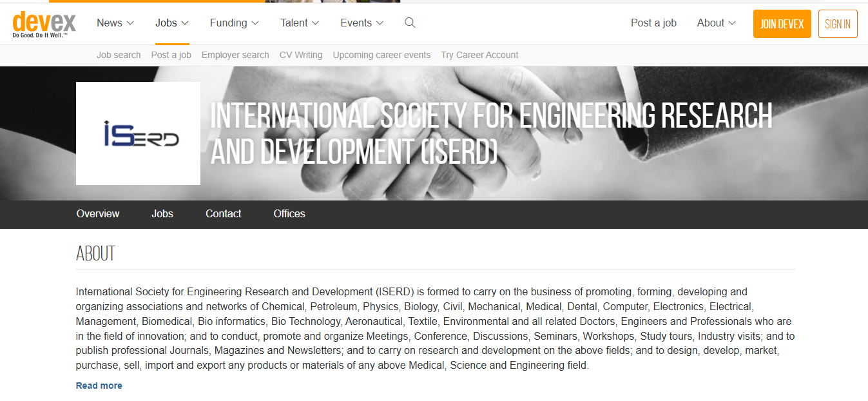Open the Employer search link
The width and height of the screenshot is (868, 401).
pos(235,55)
